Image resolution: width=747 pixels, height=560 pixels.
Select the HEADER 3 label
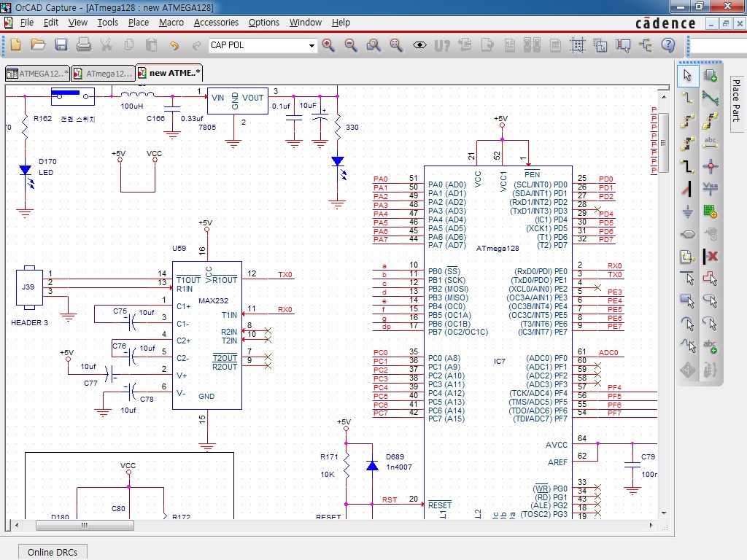pyautogui.click(x=29, y=322)
